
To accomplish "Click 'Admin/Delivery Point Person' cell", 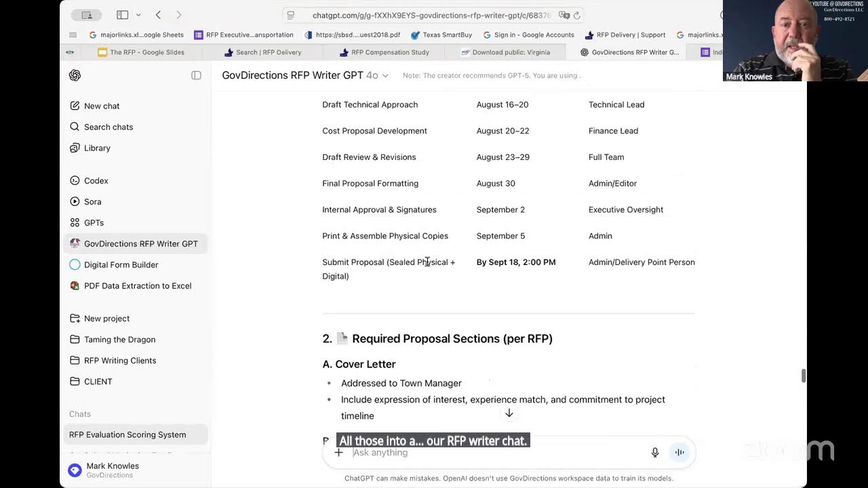I will [642, 262].
